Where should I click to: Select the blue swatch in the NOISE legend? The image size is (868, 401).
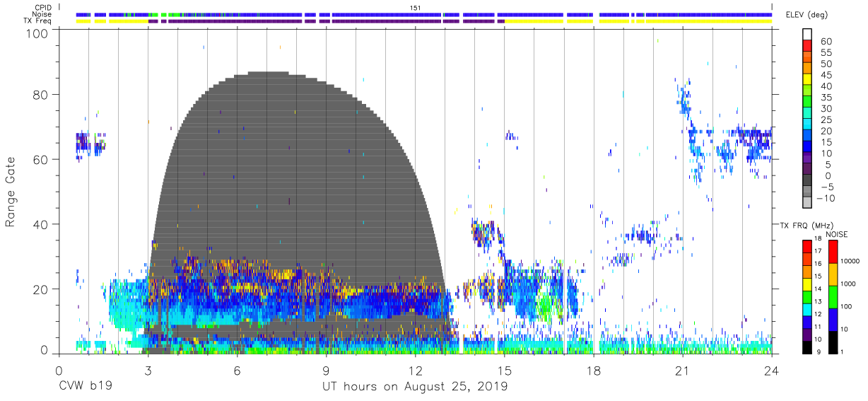[x=832, y=319]
